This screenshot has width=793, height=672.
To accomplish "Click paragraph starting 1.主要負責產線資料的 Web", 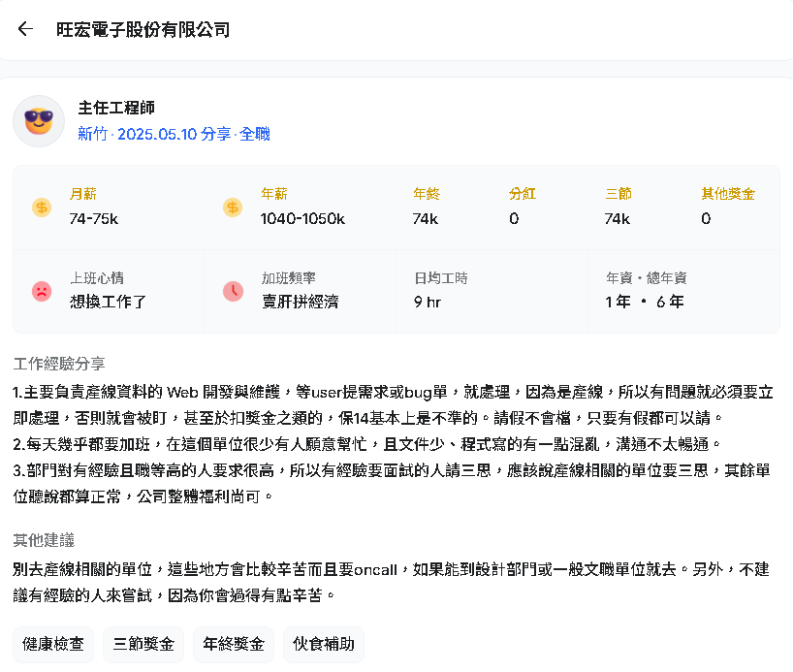I will 393,404.
